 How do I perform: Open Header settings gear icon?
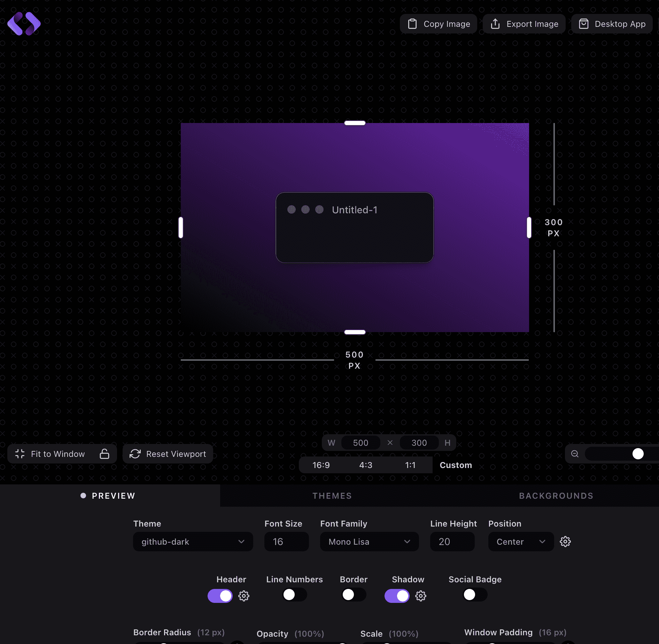[x=244, y=596]
